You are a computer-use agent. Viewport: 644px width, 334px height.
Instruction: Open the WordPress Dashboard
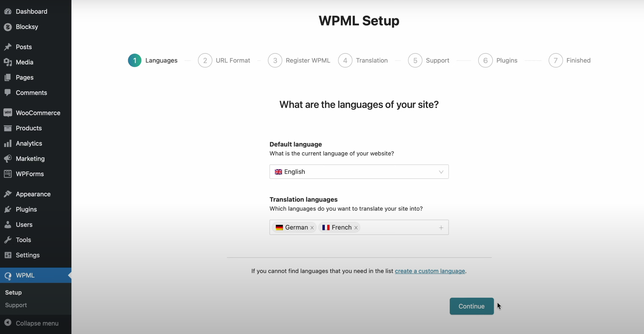click(31, 11)
